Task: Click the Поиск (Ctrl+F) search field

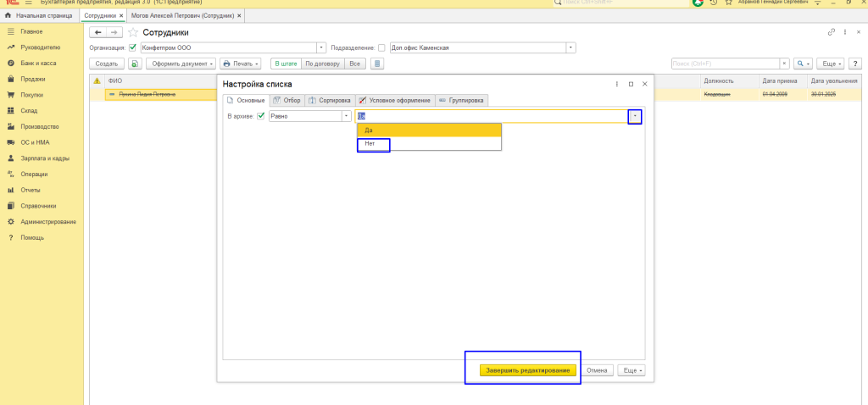Action: [725, 64]
